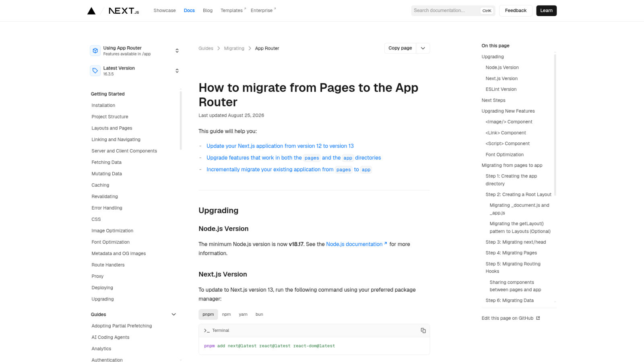This screenshot has height=362, width=644.
Task: Open the Node.js documentation link
Action: (357, 244)
